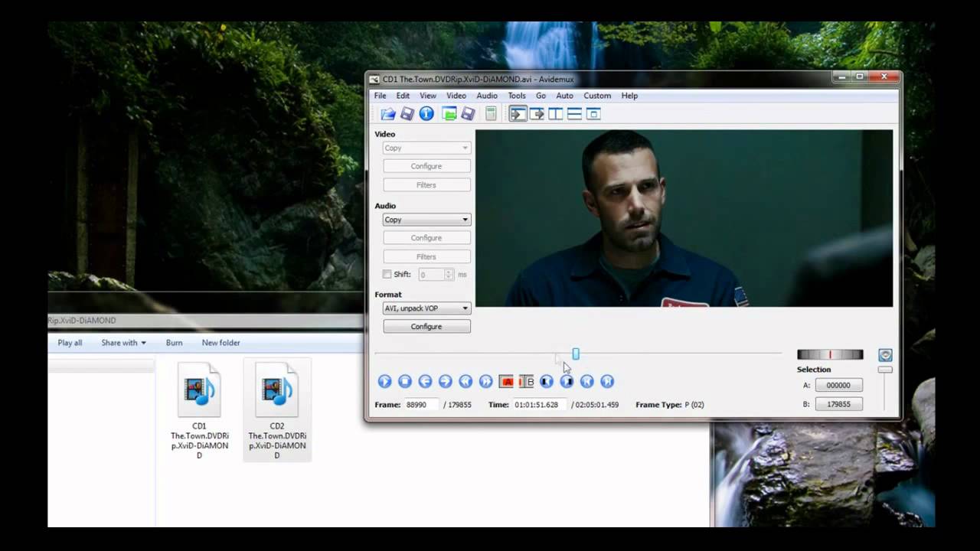The width and height of the screenshot is (980, 551).
Task: Click the audio volume speaker icon
Action: (885, 355)
